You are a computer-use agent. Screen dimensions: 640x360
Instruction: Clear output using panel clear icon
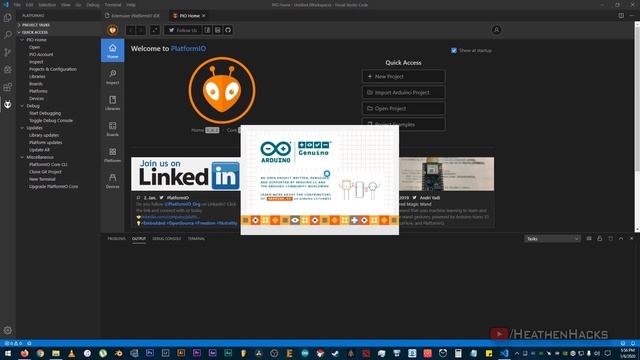[x=589, y=238]
